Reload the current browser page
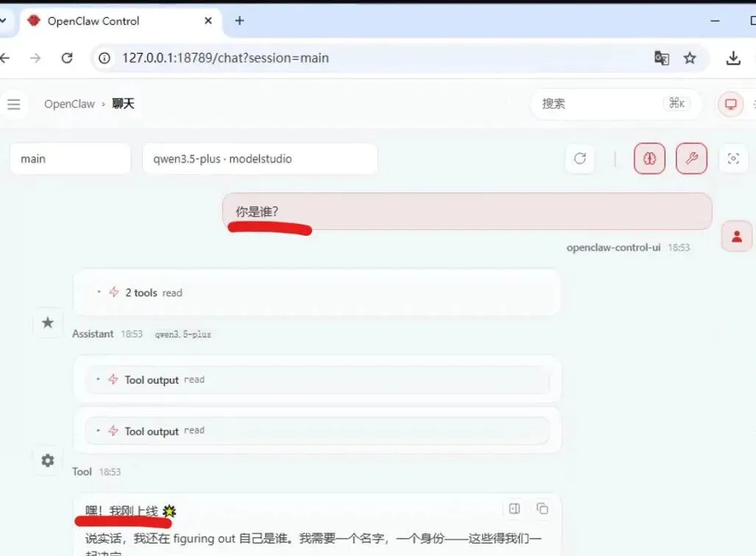 [x=67, y=58]
